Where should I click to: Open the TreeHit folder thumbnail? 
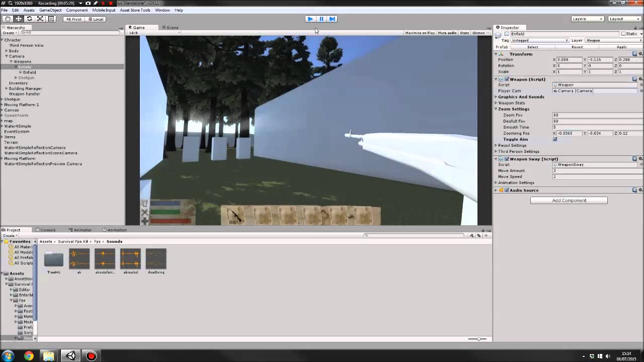point(54,259)
